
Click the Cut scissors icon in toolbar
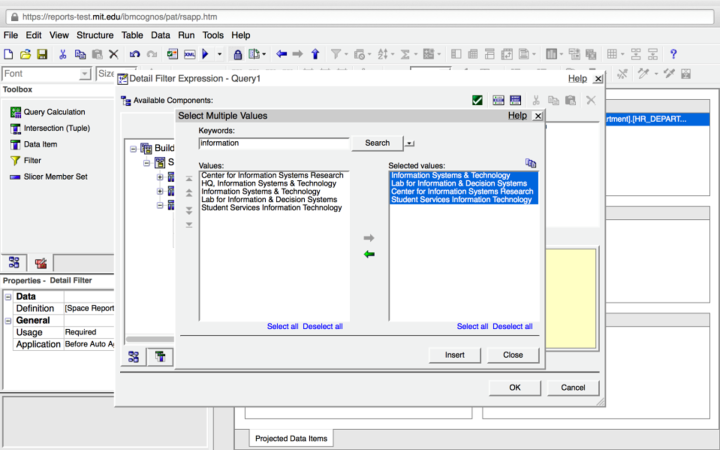click(63, 54)
